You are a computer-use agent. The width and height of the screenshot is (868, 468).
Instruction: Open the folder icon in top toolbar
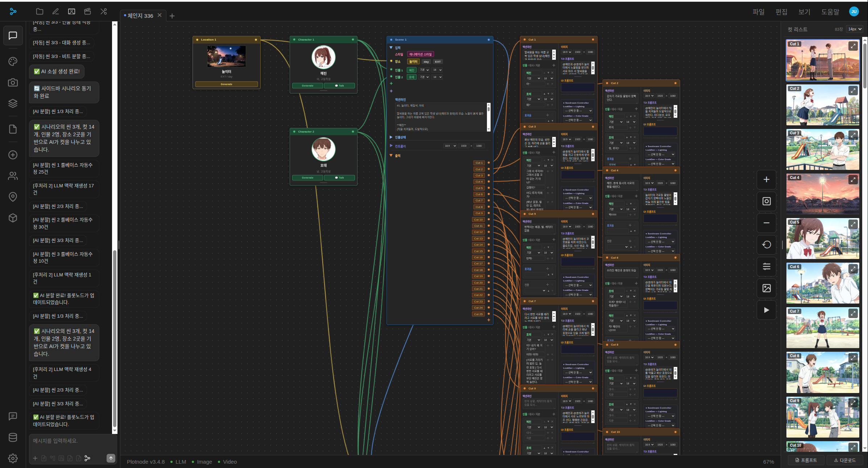click(40, 12)
